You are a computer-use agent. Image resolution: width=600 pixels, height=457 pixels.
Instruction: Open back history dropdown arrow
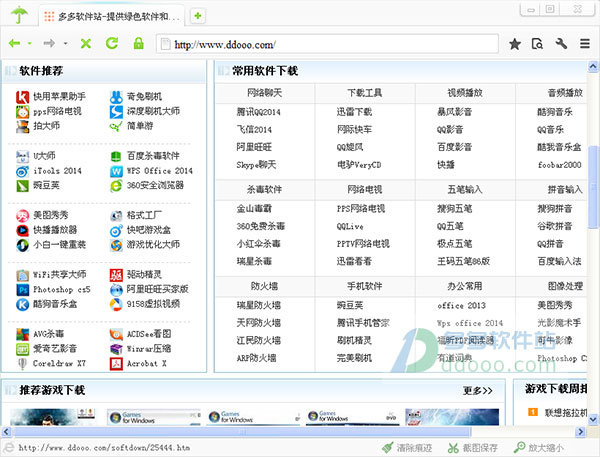click(29, 44)
